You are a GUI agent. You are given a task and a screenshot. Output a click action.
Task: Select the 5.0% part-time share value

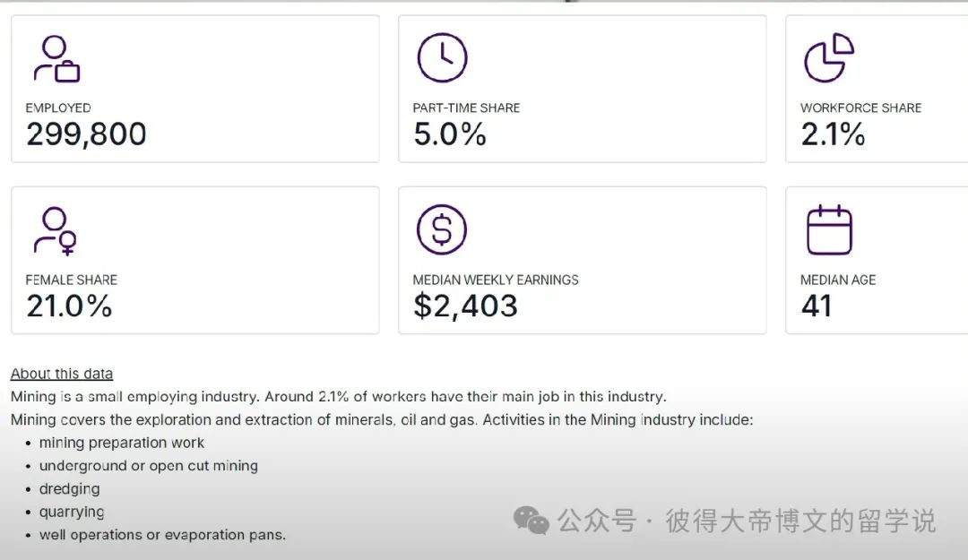tap(450, 134)
